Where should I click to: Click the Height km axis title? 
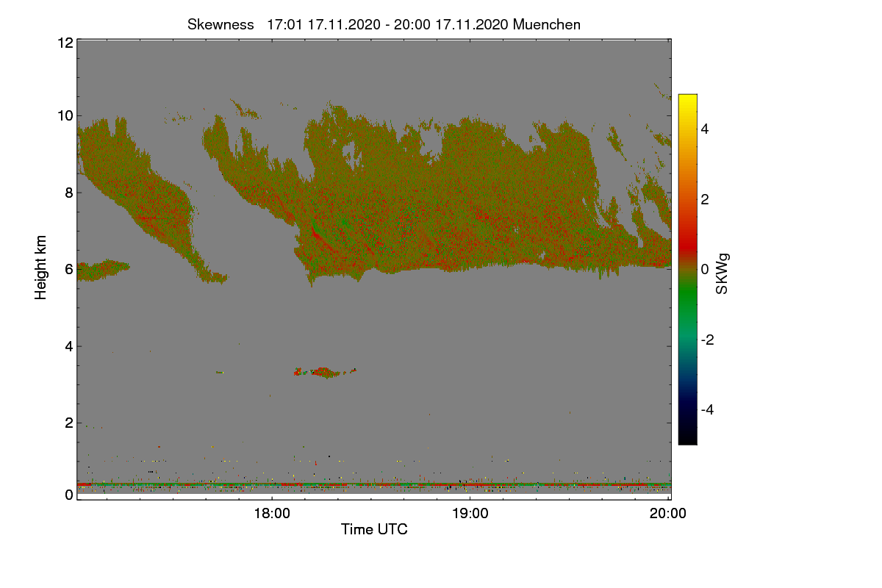41,267
